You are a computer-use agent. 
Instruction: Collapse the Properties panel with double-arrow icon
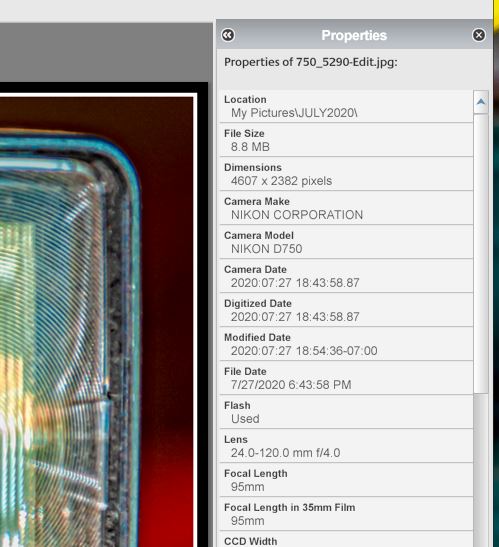tap(228, 35)
